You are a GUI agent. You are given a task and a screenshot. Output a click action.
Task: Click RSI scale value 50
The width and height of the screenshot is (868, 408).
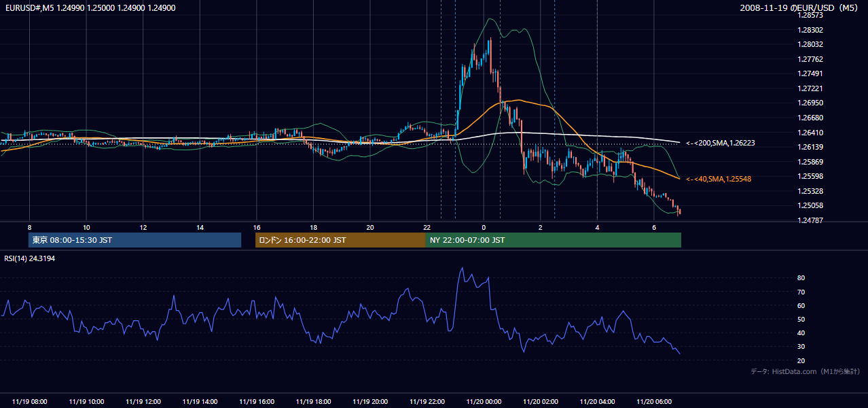coord(801,319)
